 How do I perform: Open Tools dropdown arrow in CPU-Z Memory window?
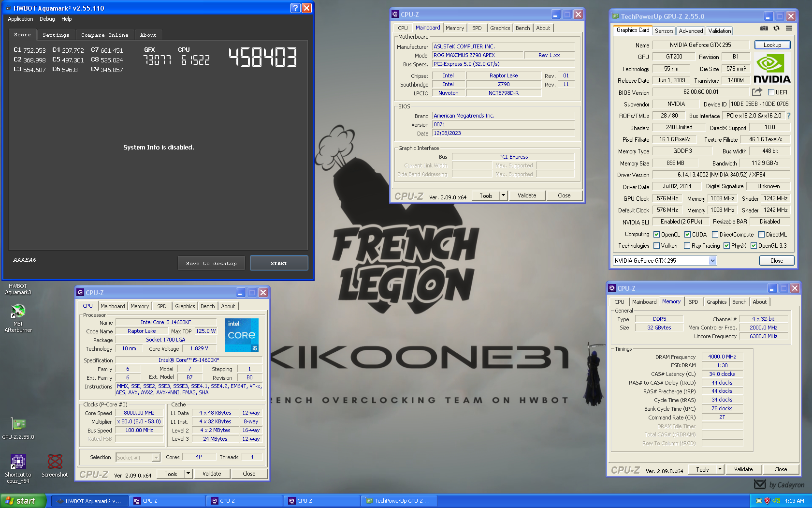(x=720, y=469)
